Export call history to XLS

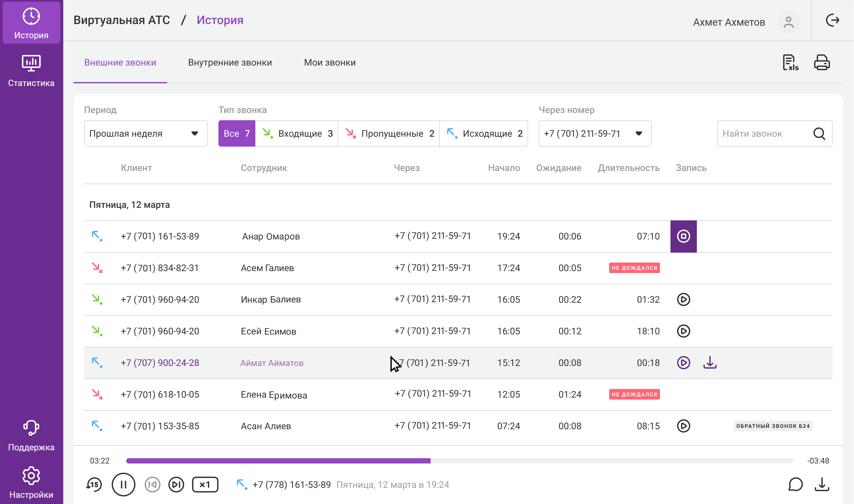pyautogui.click(x=790, y=63)
